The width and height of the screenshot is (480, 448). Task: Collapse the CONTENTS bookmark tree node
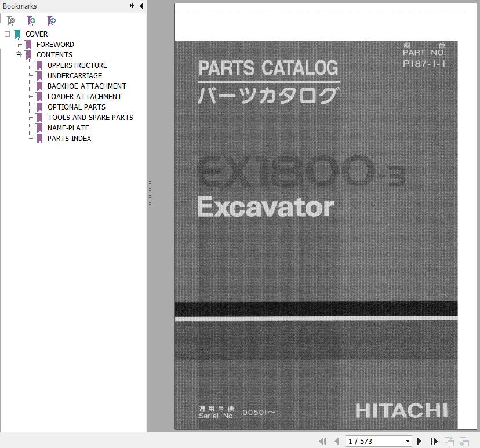tap(18, 55)
